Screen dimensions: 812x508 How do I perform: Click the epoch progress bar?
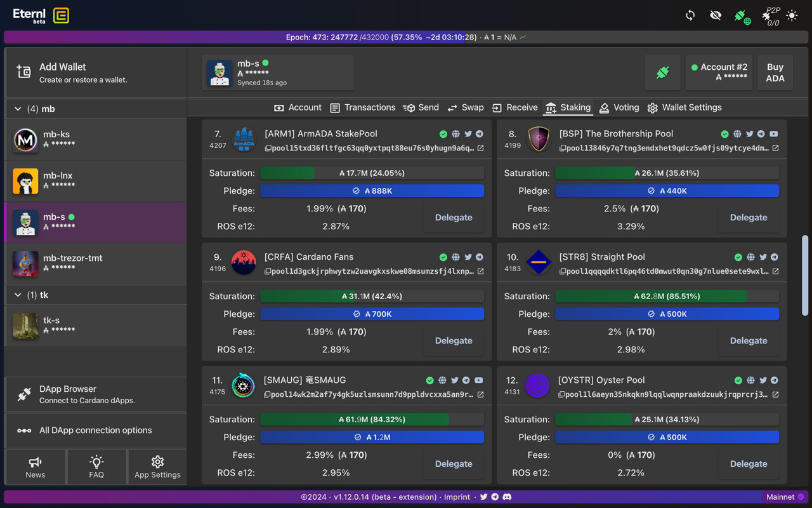406,37
